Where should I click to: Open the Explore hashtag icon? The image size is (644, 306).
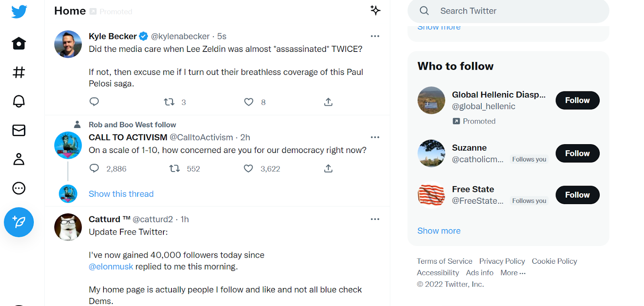pos(19,72)
